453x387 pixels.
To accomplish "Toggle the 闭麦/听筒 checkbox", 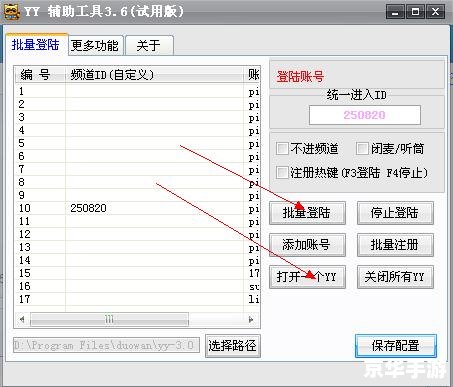I will coord(362,148).
